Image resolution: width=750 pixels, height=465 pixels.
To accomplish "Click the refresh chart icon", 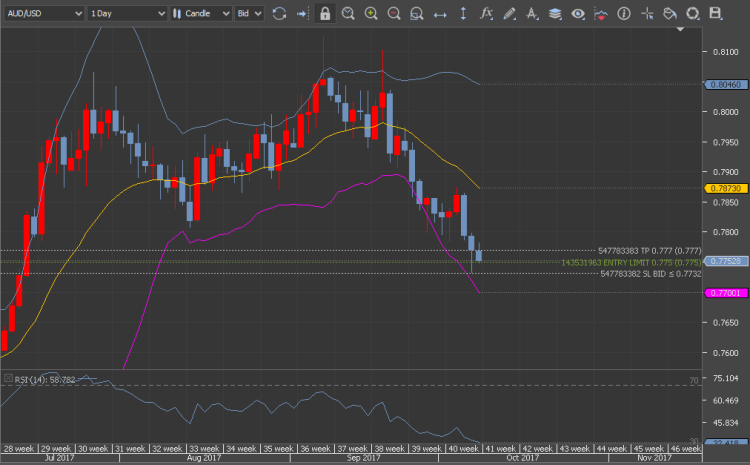I will coord(279,14).
